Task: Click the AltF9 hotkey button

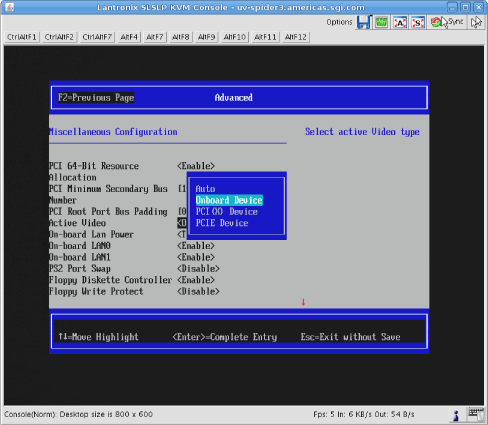Action: coord(206,37)
